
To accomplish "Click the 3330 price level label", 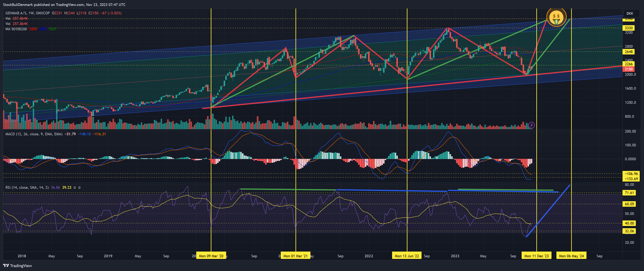I will [629, 28].
